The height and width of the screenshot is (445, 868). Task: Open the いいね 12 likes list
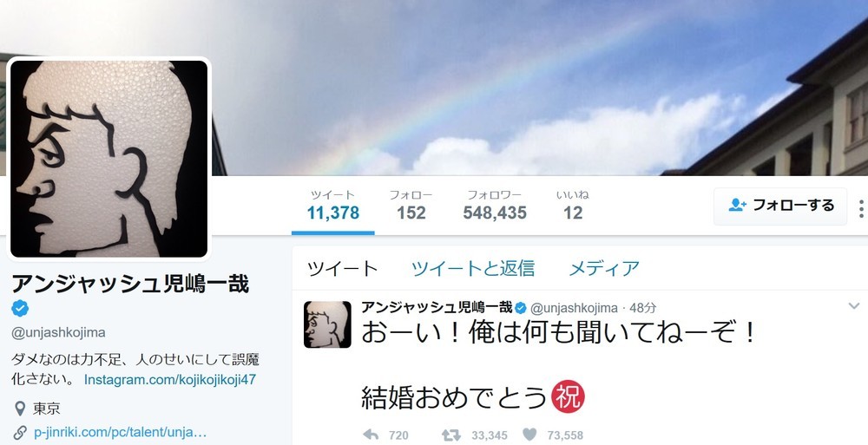(x=572, y=206)
